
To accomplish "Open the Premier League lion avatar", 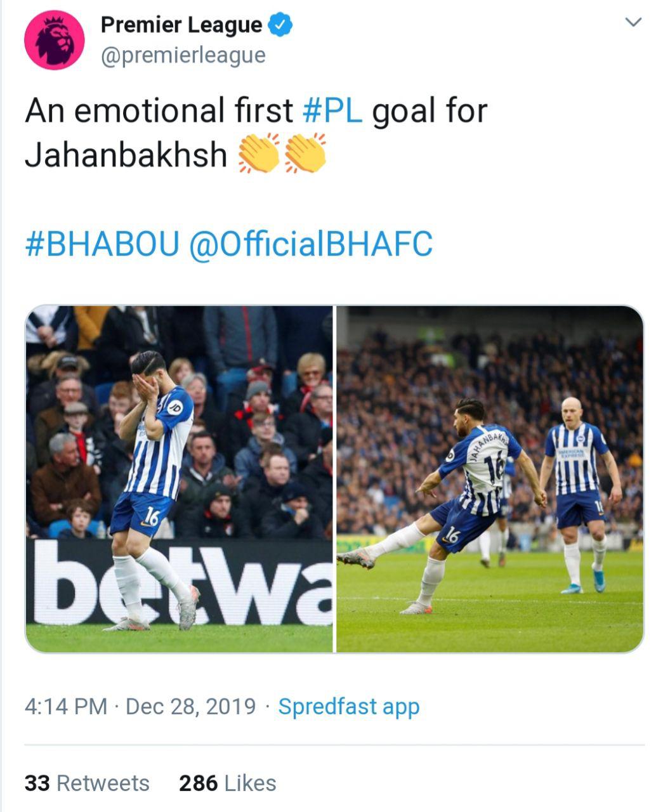I will (x=55, y=39).
